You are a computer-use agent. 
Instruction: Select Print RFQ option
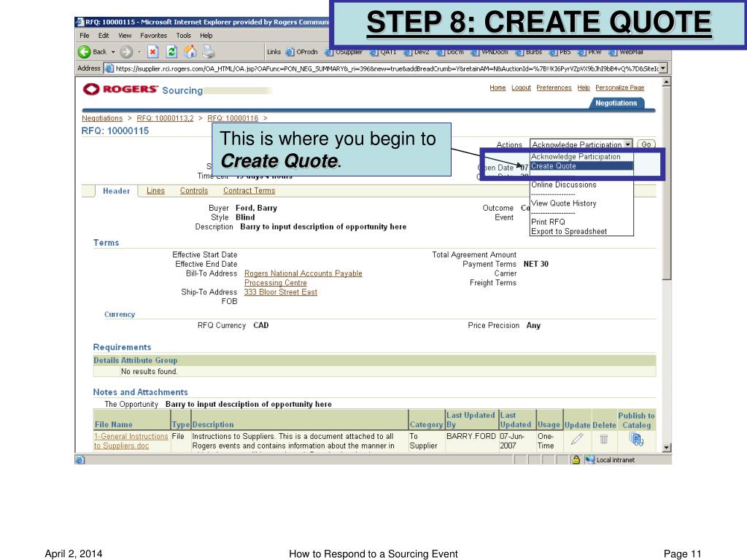click(581, 222)
